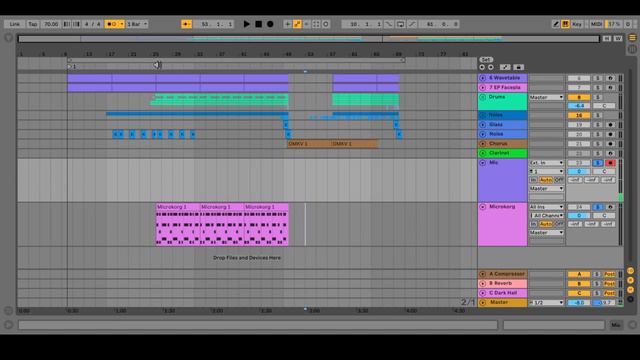Open Microkorg All Ins input dropdown

click(546, 207)
